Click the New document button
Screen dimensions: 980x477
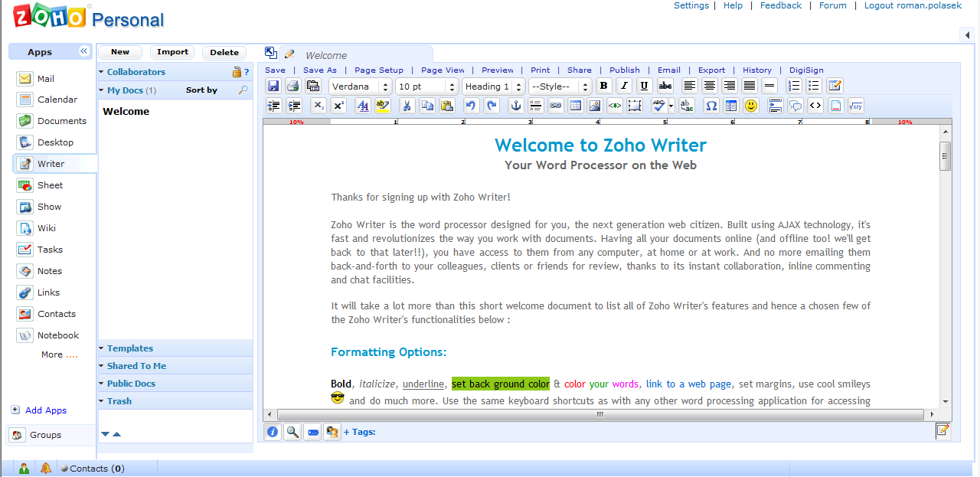click(120, 52)
